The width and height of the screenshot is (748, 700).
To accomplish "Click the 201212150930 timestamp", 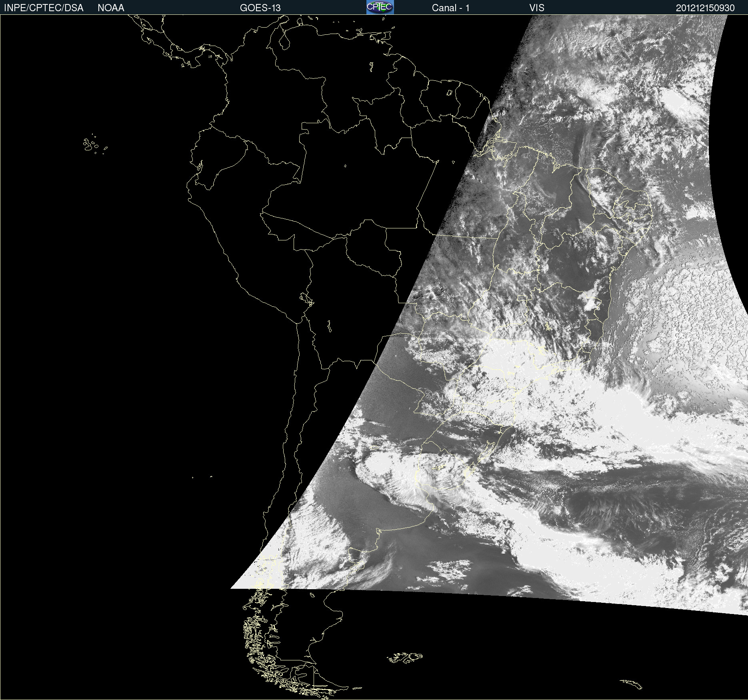I will tap(705, 8).
